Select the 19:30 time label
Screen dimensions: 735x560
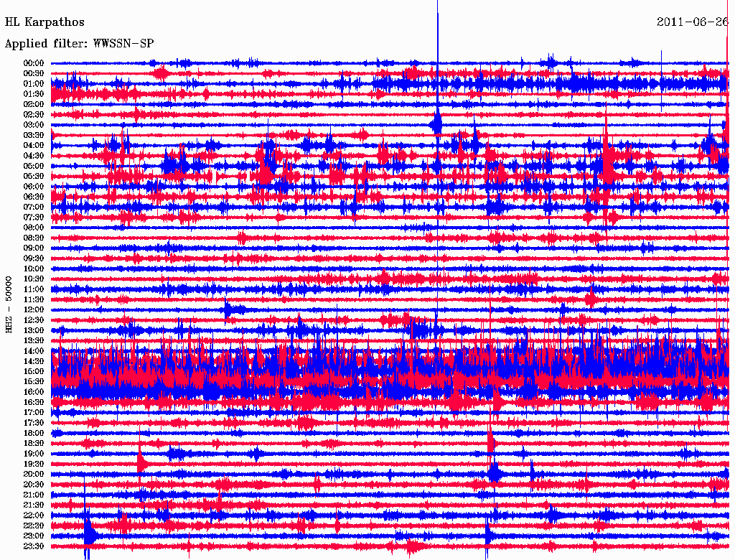34,465
